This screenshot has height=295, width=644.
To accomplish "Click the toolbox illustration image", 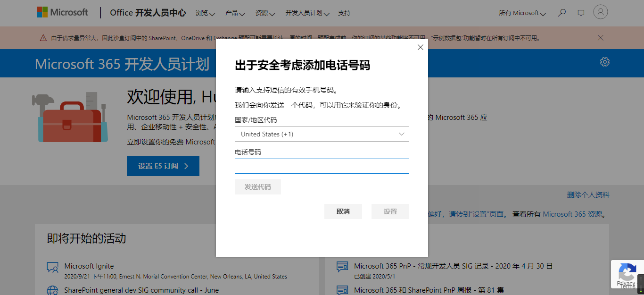I will click(x=70, y=117).
